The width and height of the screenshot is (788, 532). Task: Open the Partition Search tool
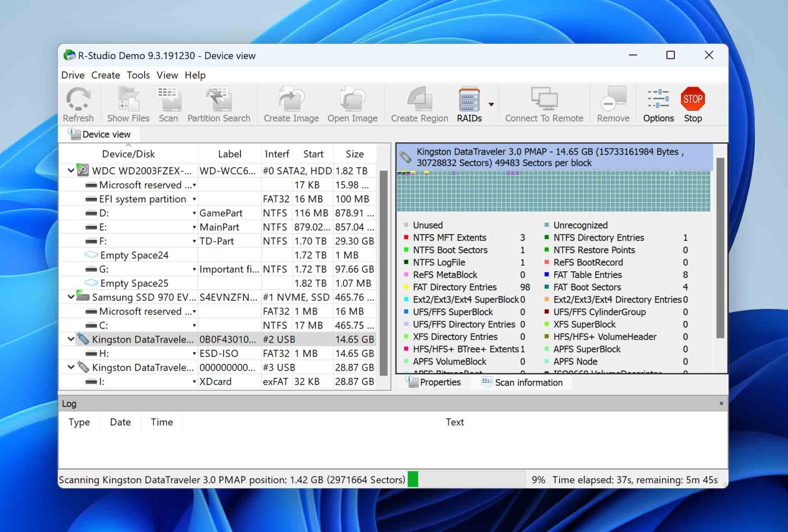pos(219,103)
